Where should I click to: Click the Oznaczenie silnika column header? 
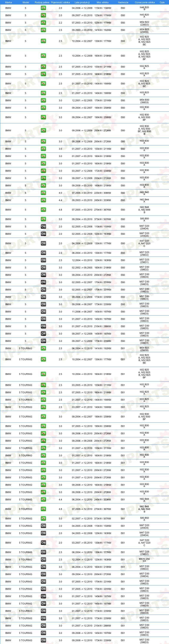(145, 2)
